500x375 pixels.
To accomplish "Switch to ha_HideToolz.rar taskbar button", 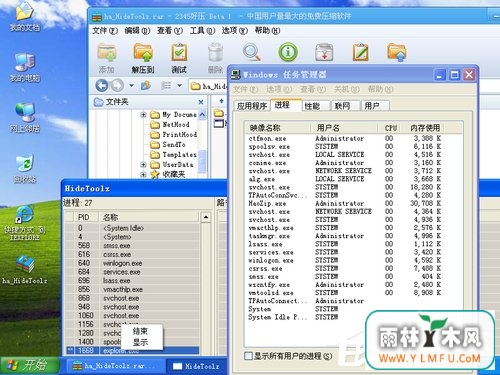I will 114,366.
